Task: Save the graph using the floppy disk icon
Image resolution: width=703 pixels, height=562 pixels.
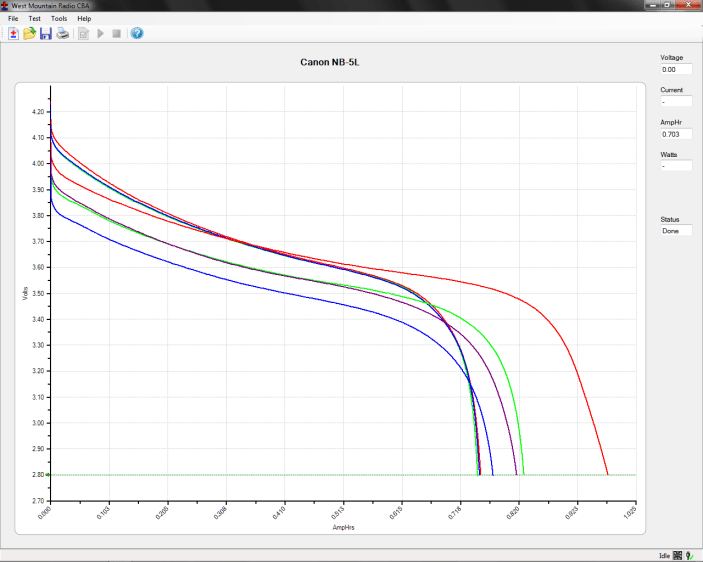Action: [x=45, y=33]
